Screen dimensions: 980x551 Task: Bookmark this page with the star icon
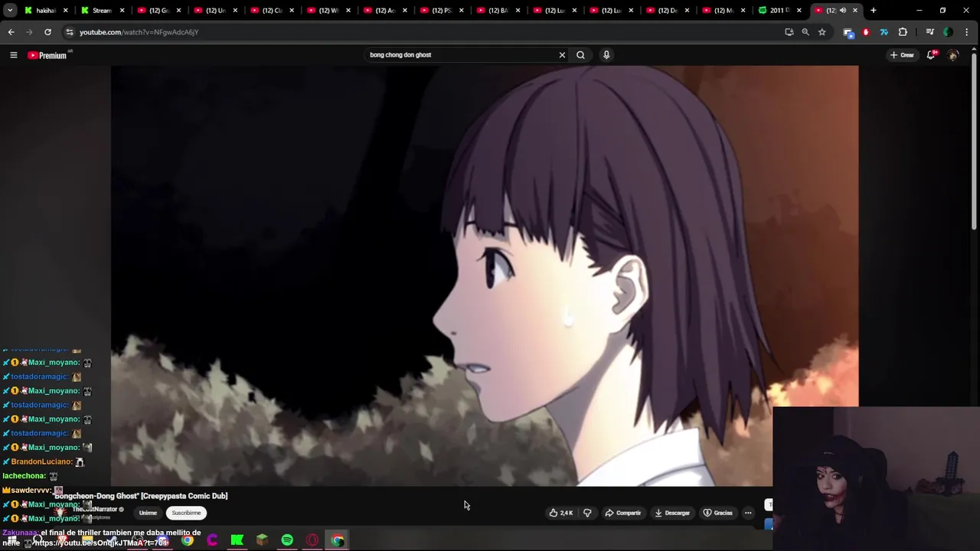pos(822,32)
